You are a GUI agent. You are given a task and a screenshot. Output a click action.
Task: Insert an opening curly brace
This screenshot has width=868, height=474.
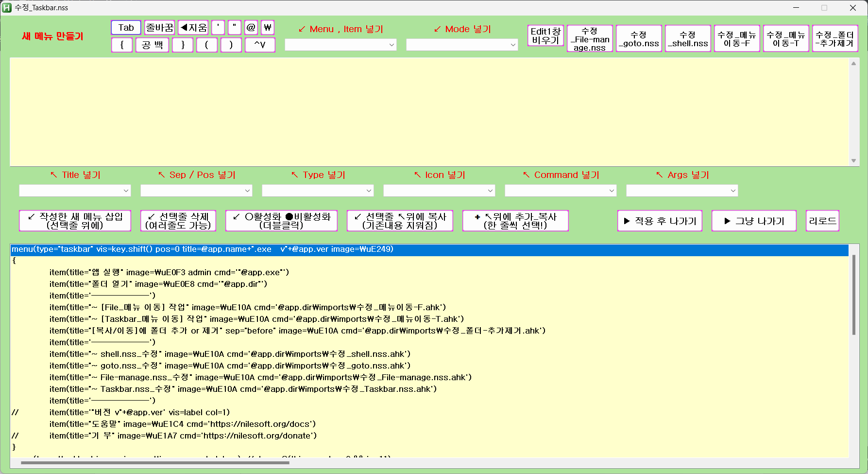(122, 45)
